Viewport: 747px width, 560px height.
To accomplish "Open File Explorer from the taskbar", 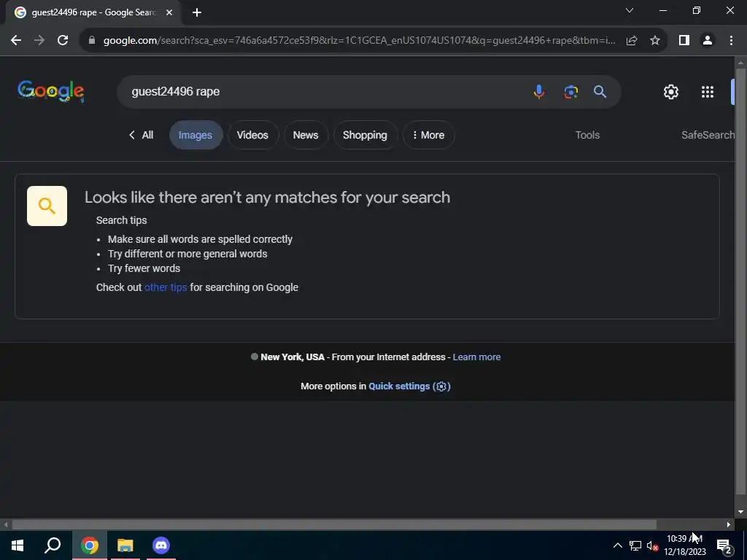I will 125,545.
